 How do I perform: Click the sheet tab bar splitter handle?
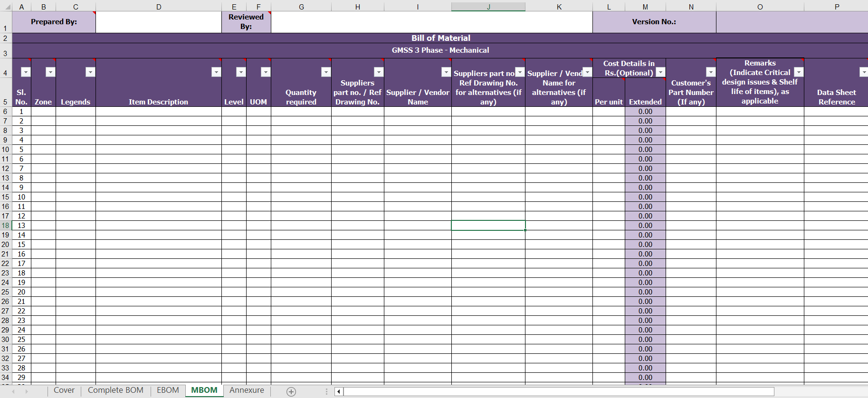coord(326,391)
